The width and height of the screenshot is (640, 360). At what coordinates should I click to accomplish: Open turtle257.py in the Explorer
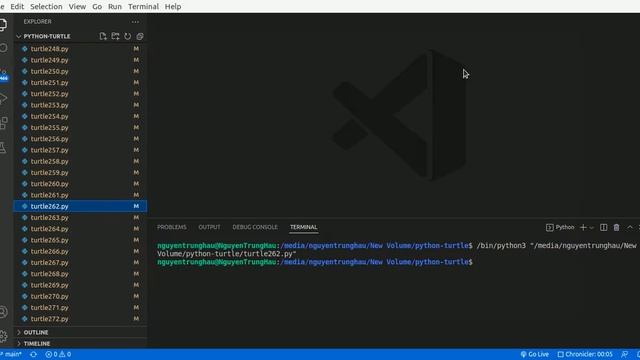point(81,150)
